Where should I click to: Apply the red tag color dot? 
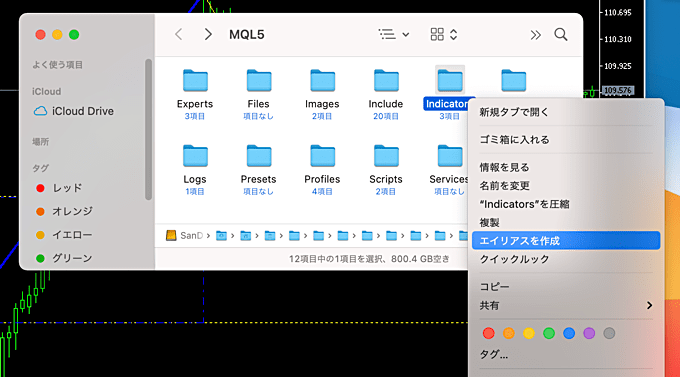488,333
